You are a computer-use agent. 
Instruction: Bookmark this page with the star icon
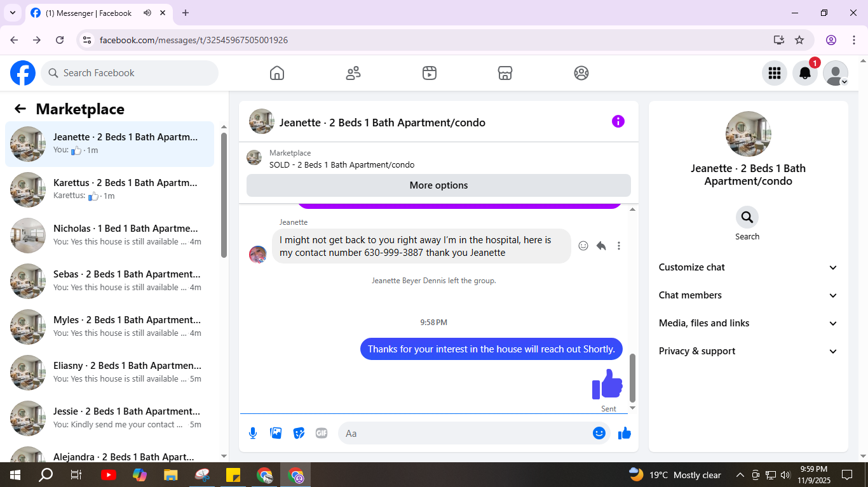point(799,40)
